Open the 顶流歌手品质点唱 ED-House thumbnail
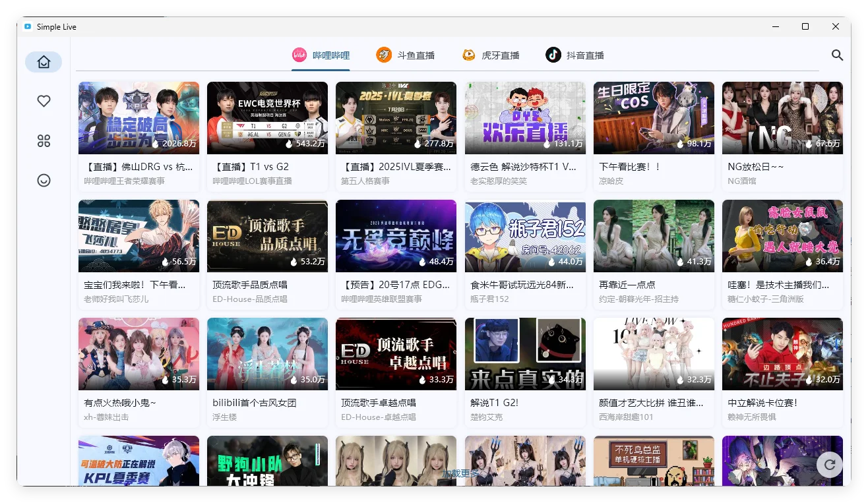868x503 pixels. [266, 235]
